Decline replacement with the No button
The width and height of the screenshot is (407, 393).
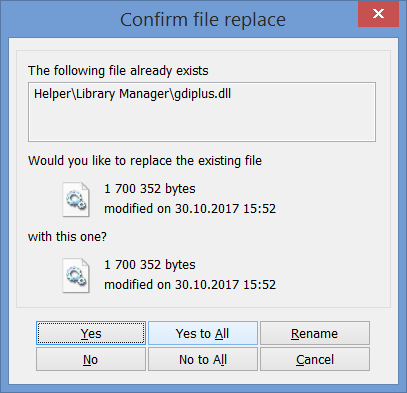(91, 359)
